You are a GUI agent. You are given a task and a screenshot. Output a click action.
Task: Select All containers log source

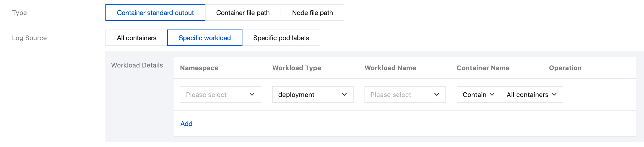point(136,38)
